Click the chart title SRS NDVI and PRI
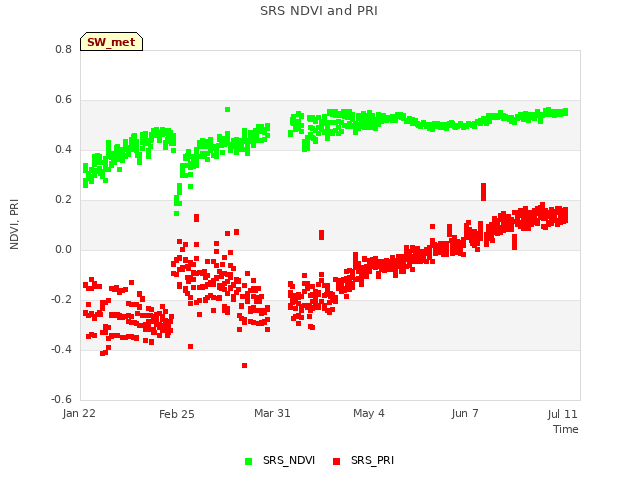Image resolution: width=640 pixels, height=480 pixels. pos(319,11)
